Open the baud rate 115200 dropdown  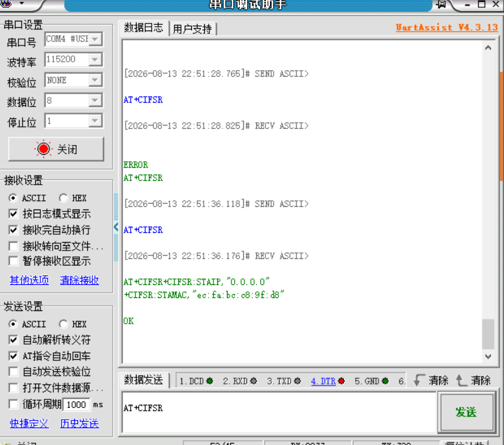pos(73,59)
